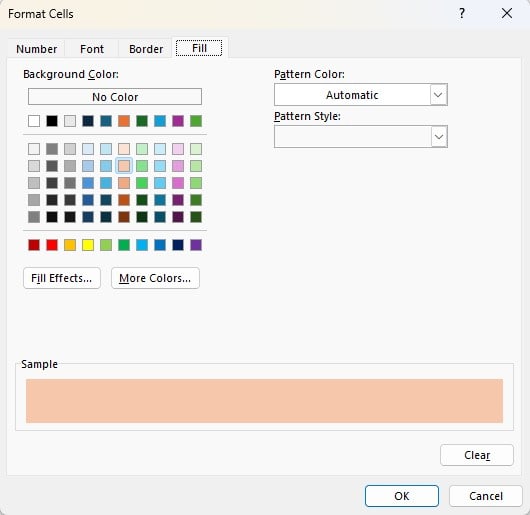This screenshot has width=530, height=515.
Task: Open the More Colors dialog
Action: coord(155,278)
